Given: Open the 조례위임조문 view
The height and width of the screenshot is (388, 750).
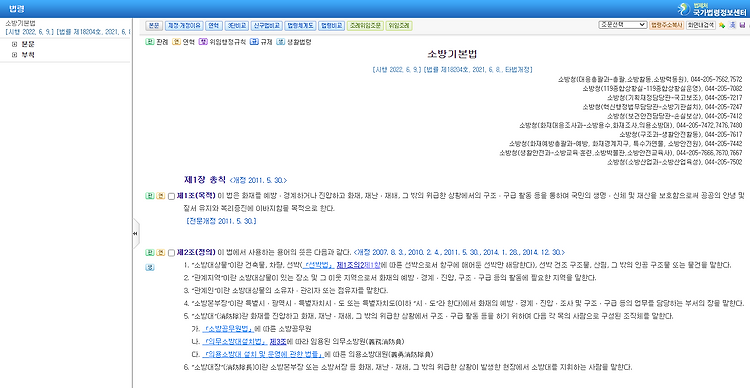Looking at the screenshot, I should click(x=365, y=25).
